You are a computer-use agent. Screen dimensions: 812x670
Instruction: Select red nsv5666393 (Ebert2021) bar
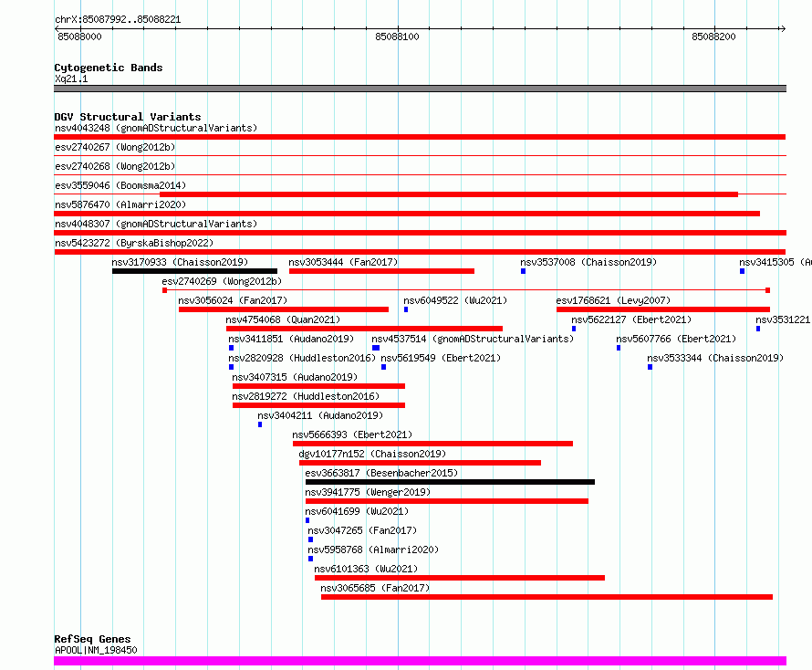tap(433, 444)
